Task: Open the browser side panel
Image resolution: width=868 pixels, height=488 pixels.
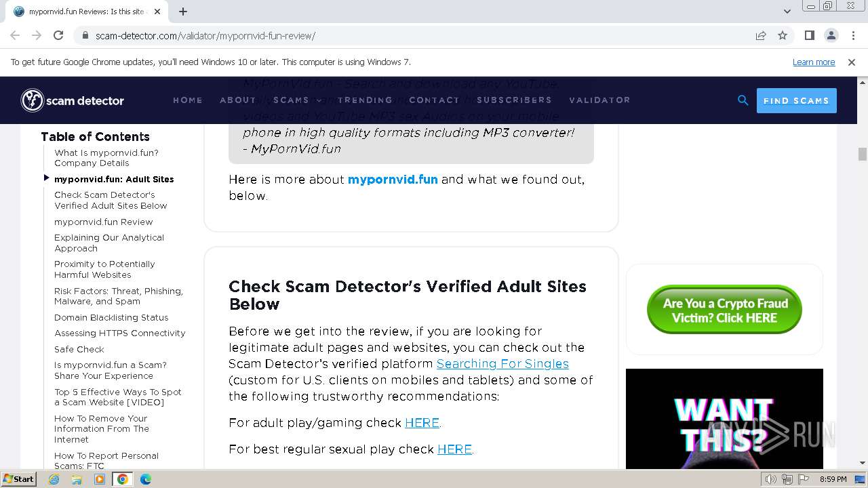Action: click(809, 35)
